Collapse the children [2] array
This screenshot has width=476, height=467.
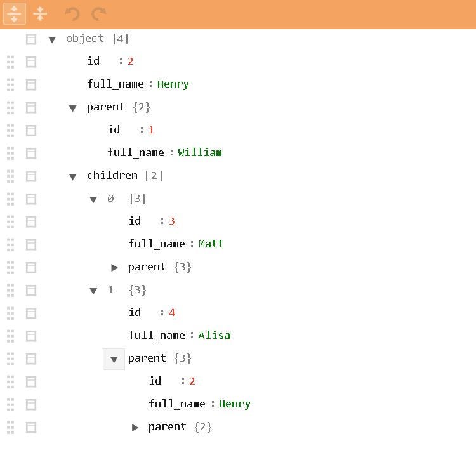(72, 176)
